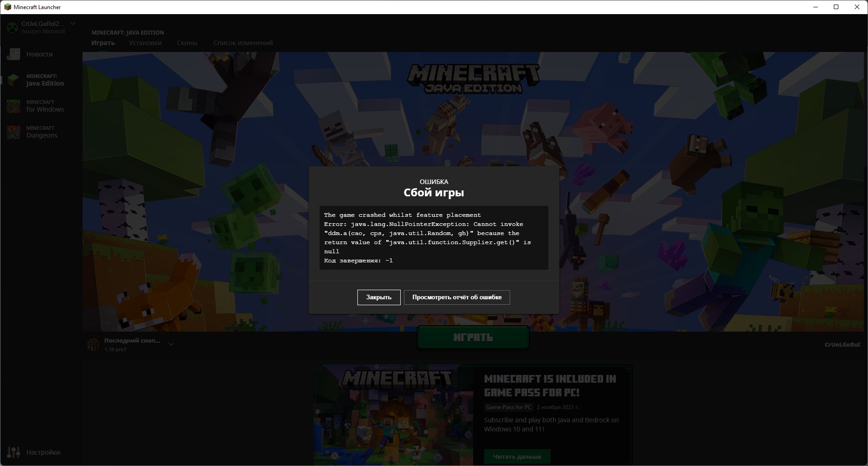Click the 2 ноября 2021 г. news date
The image size is (868, 466).
(x=558, y=407)
